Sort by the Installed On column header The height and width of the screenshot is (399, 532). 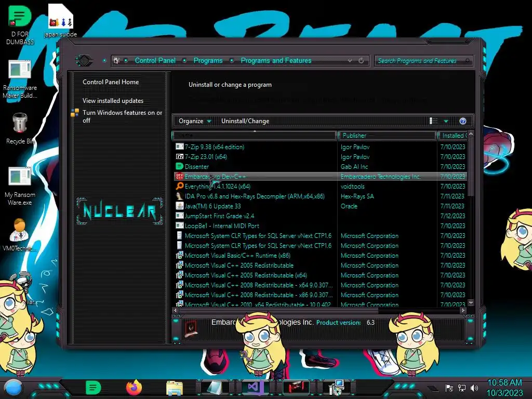[x=453, y=136]
